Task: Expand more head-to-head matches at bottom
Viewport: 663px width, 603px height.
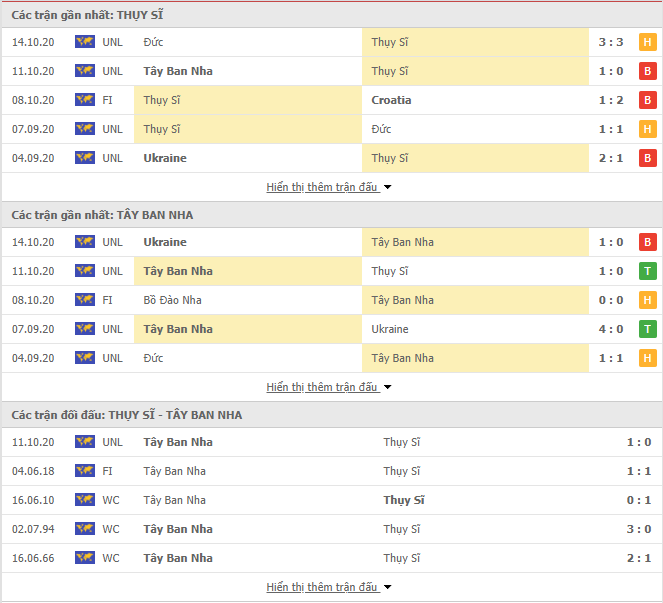Action: (x=329, y=587)
